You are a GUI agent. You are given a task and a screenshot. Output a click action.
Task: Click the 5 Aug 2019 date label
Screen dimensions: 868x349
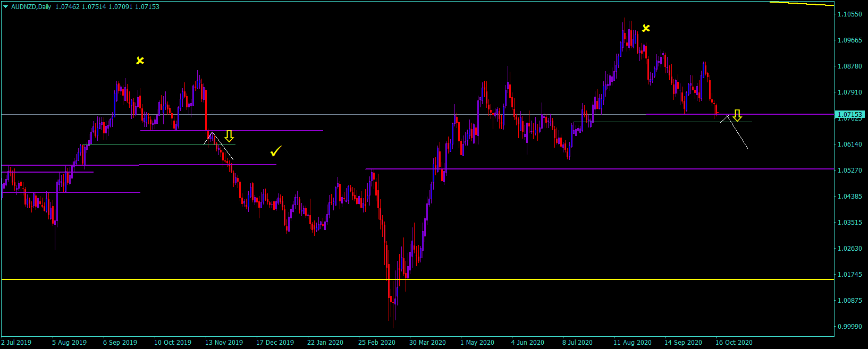coord(70,343)
